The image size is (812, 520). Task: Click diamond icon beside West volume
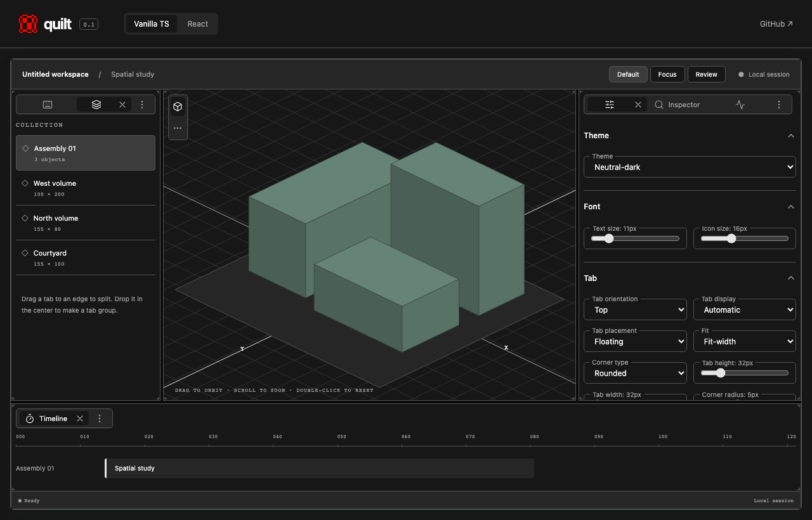pos(25,183)
